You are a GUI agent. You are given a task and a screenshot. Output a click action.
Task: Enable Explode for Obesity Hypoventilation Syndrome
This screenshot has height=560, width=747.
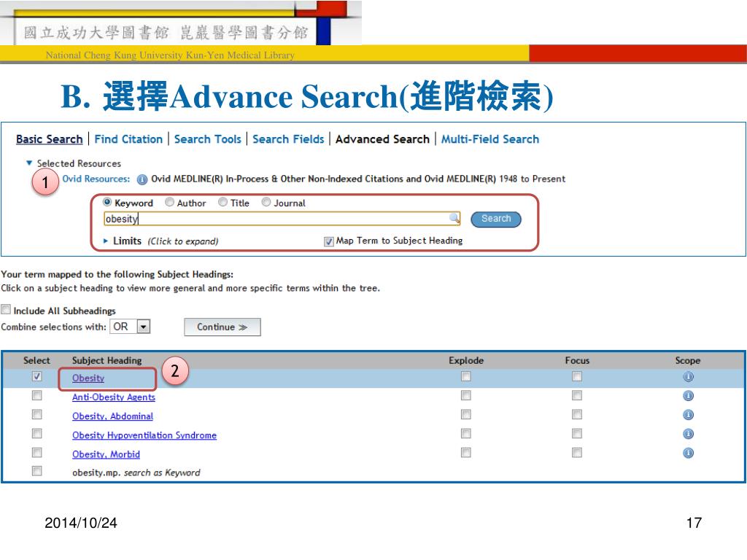pos(466,433)
